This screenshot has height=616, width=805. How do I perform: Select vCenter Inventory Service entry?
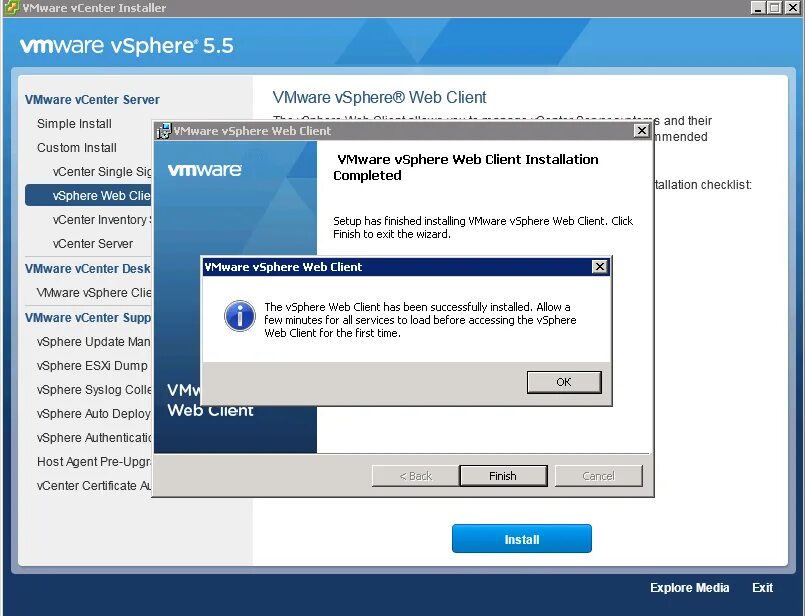click(102, 220)
